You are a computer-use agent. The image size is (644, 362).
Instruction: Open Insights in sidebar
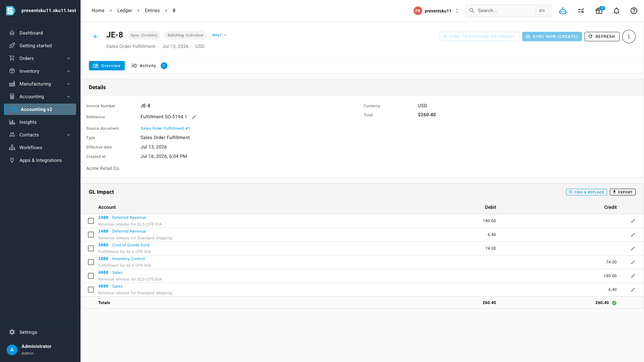[40, 122]
